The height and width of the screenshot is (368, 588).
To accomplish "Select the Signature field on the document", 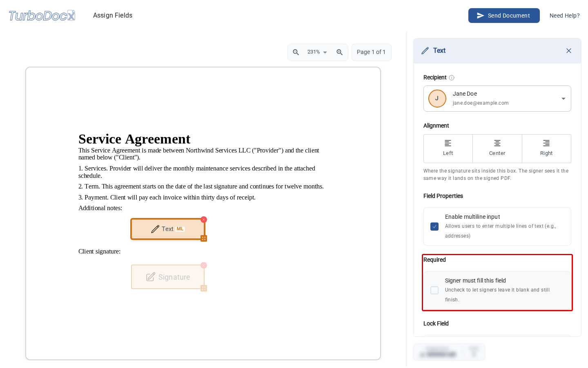I will 168,277.
